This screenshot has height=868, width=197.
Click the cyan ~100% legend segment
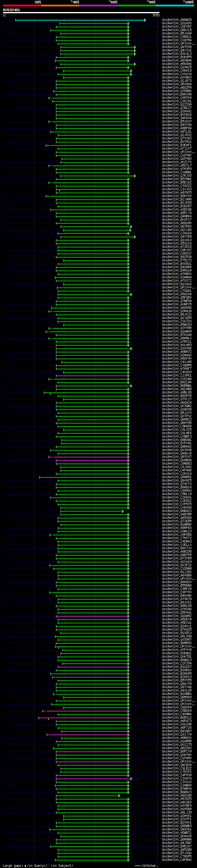175,6
